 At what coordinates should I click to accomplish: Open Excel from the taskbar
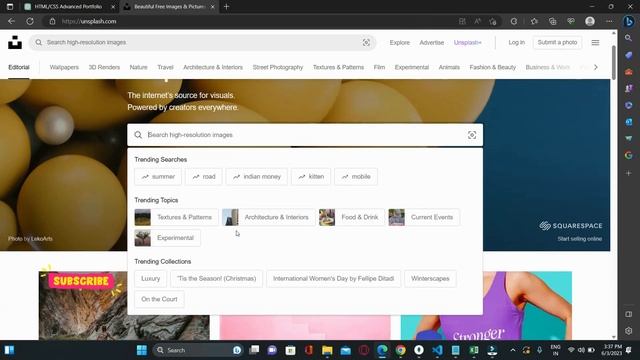[x=474, y=350]
